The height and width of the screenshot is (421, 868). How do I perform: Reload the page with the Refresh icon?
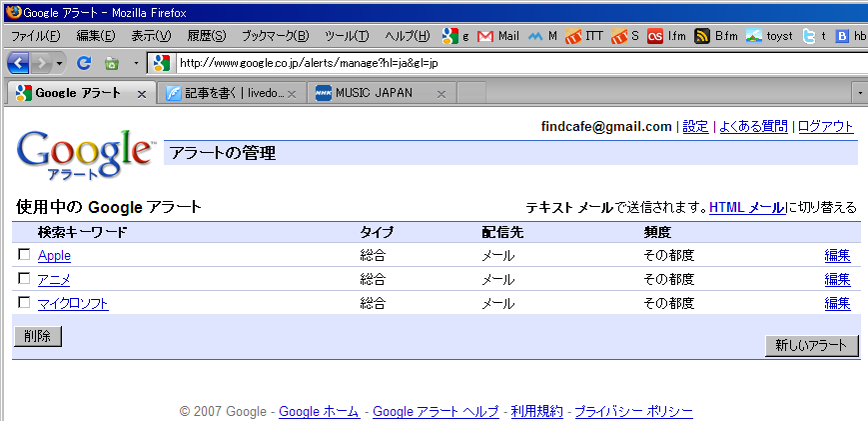tap(84, 64)
